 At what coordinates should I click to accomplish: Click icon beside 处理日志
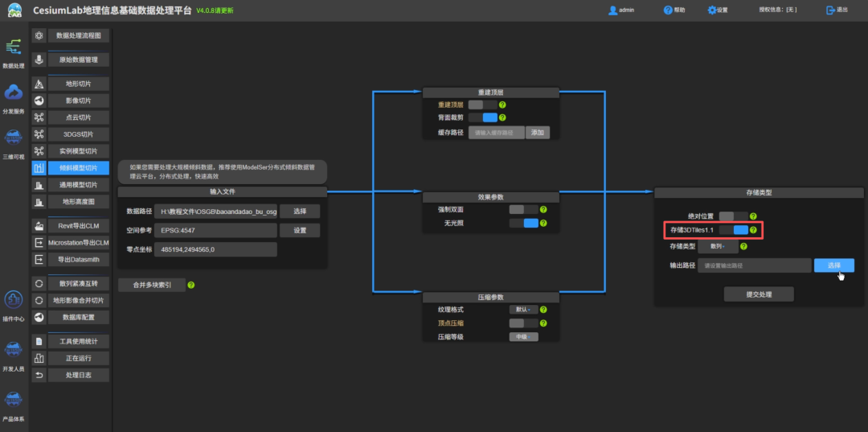(39, 375)
